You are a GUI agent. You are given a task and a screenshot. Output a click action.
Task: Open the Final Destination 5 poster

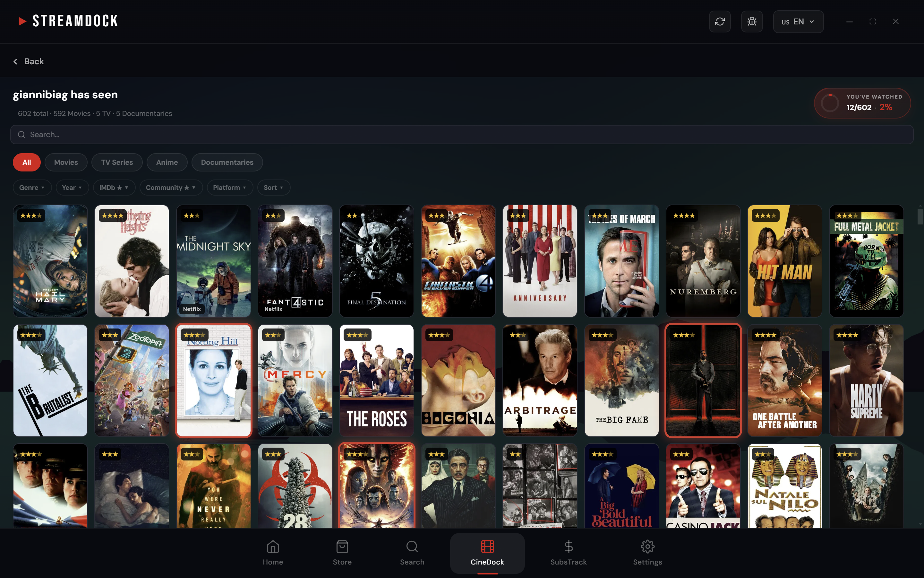tap(376, 261)
